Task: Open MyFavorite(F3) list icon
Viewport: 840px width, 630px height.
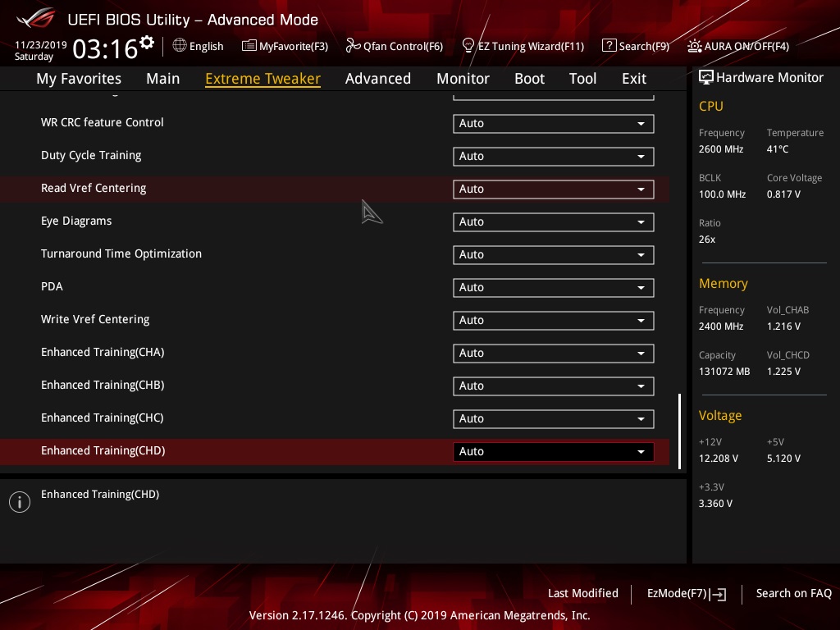Action: 249,46
